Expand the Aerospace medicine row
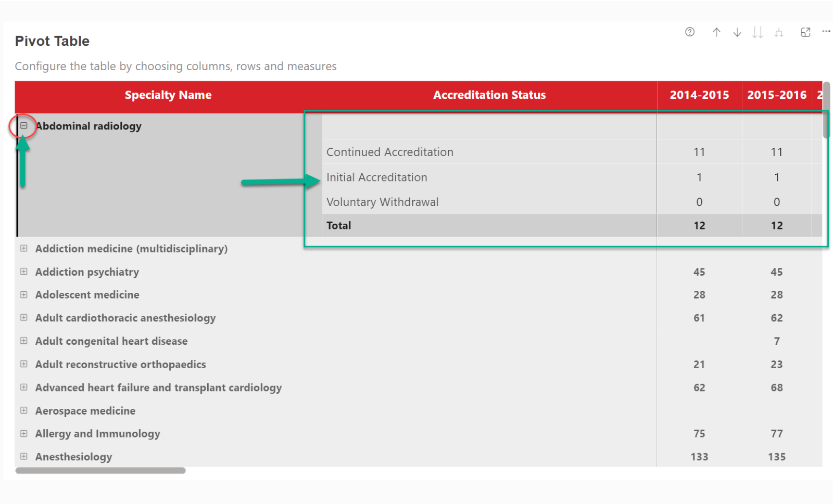Image resolution: width=833 pixels, height=504 pixels. [x=24, y=410]
